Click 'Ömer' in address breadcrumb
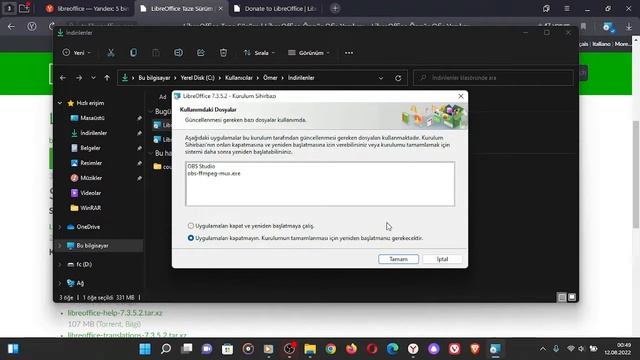This screenshot has height=360, width=640. pos(270,78)
